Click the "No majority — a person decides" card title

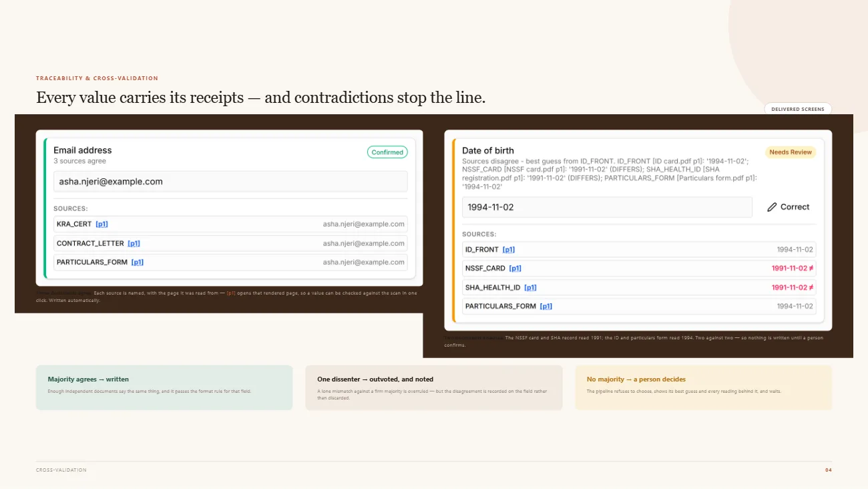point(636,379)
